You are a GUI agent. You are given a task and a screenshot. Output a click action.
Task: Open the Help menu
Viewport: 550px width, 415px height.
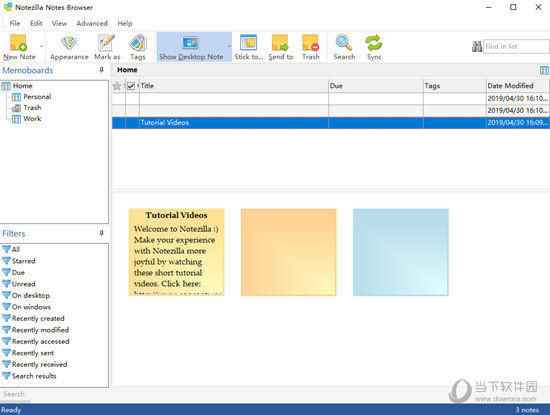coord(125,24)
